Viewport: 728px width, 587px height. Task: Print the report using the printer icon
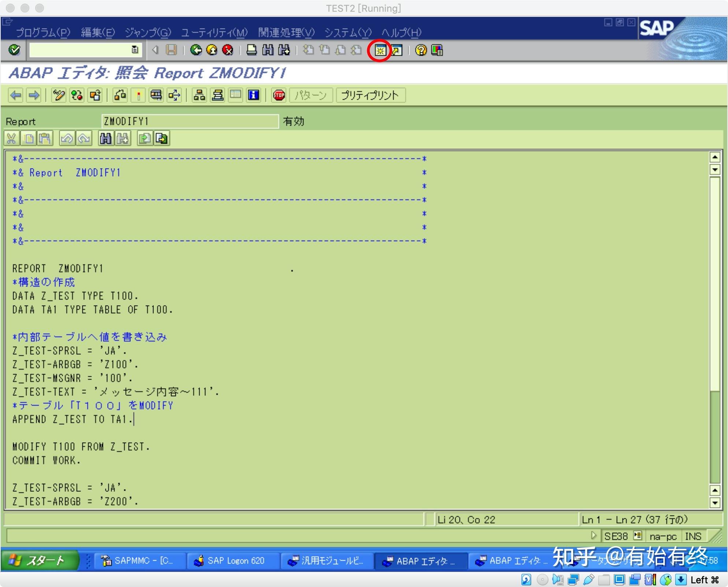pyautogui.click(x=251, y=51)
